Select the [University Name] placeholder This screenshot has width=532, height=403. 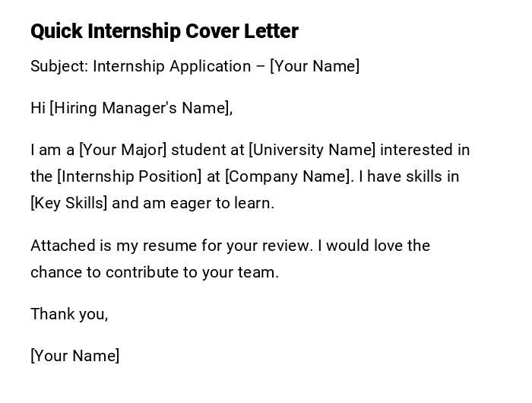coord(312,150)
